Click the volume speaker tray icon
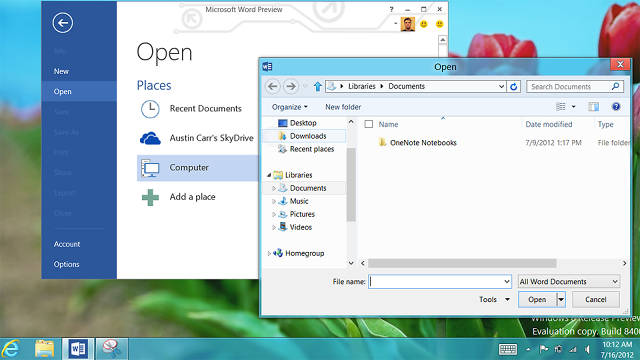 pyautogui.click(x=587, y=349)
